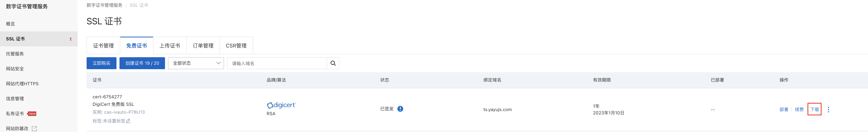This screenshot has height=132, width=868.
Task: Open the three-dot more actions menu
Action: coord(828,109)
